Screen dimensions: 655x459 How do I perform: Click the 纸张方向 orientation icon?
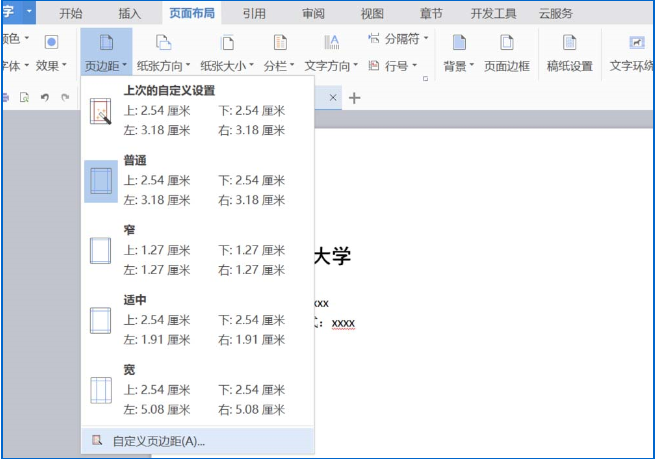point(163,43)
